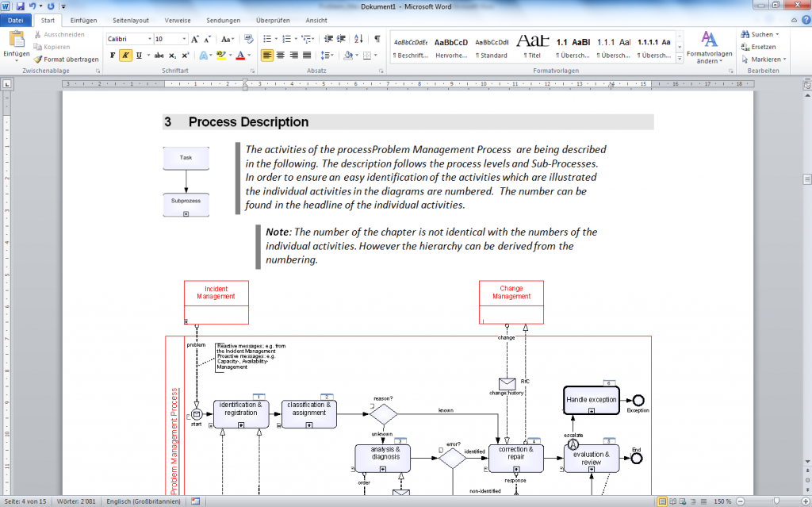Clear formatting with the eraser icon
The height and width of the screenshot is (507, 812).
pyautogui.click(x=248, y=39)
